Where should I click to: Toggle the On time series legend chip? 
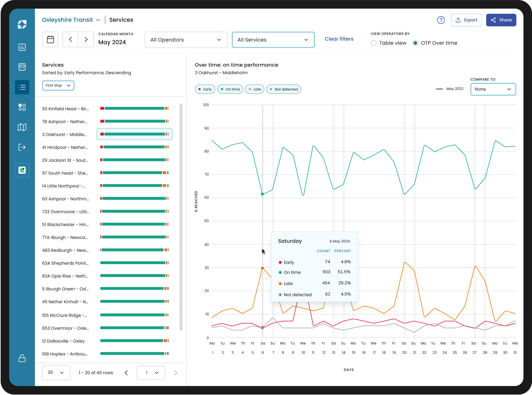(x=230, y=89)
